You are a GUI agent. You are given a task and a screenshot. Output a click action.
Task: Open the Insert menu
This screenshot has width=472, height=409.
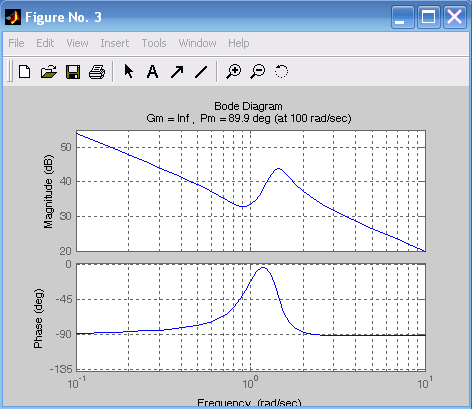115,43
